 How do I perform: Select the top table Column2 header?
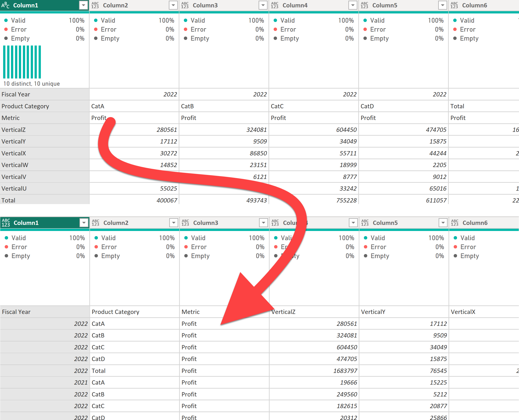[x=134, y=5]
